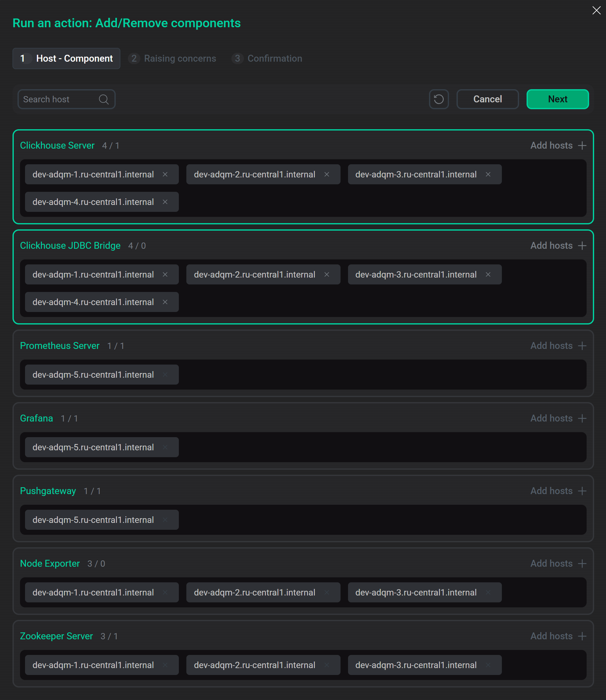This screenshot has height=700, width=606.
Task: Click the 4 / 1 count beside Clickhouse Server
Action: (111, 146)
